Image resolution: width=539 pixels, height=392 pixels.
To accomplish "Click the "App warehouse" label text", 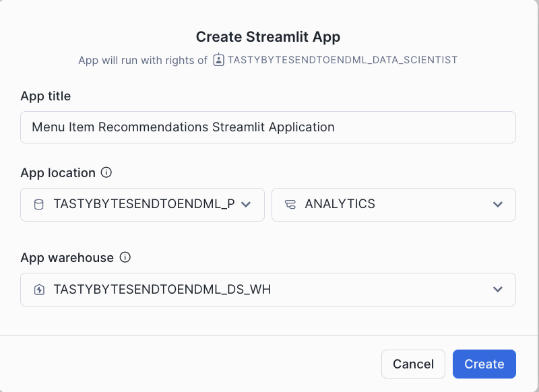I will point(67,258).
